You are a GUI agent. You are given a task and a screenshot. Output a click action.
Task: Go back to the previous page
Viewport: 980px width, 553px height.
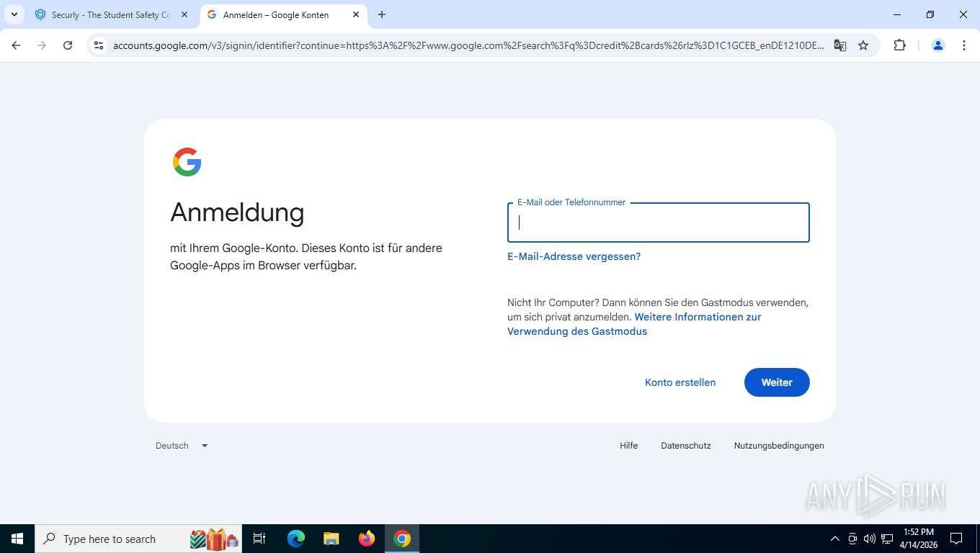[x=16, y=45]
